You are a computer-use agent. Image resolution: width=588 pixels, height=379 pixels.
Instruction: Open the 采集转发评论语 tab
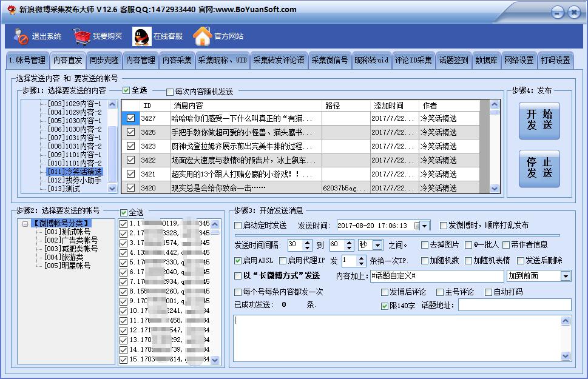279,61
